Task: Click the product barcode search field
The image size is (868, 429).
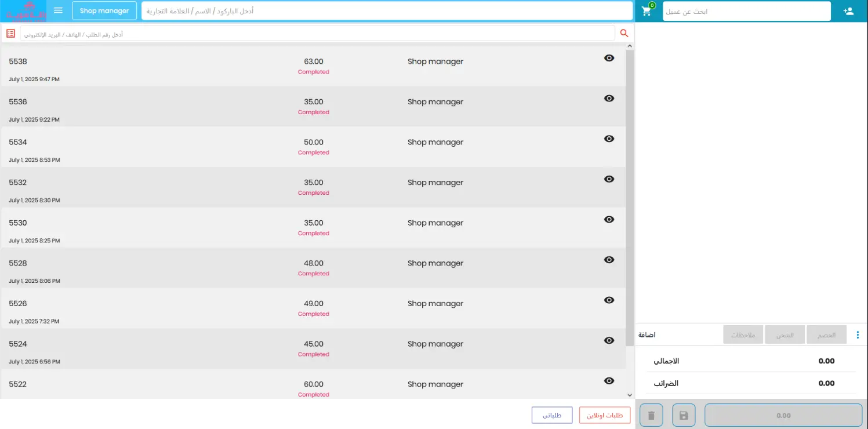Action: [386, 11]
